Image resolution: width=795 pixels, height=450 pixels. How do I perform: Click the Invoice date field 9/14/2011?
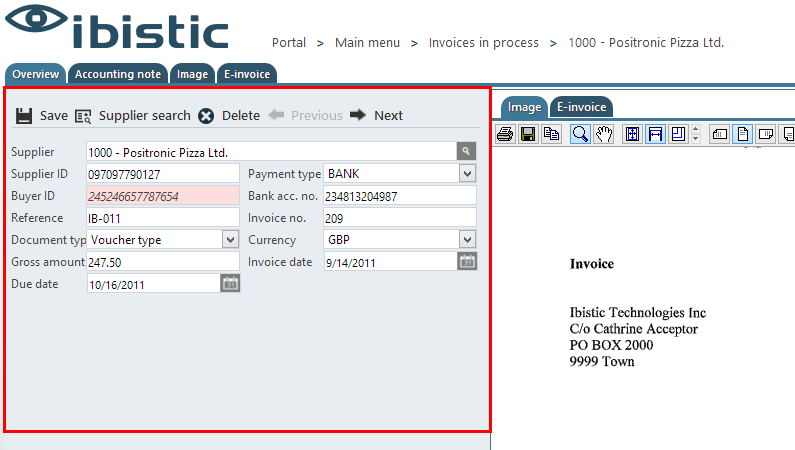(x=391, y=262)
